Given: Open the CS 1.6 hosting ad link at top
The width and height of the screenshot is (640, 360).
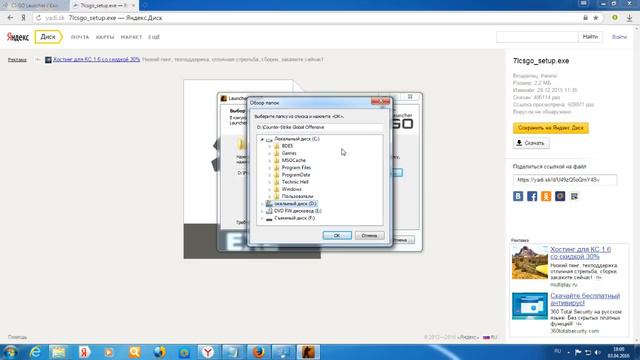Looking at the screenshot, I should (x=96, y=60).
